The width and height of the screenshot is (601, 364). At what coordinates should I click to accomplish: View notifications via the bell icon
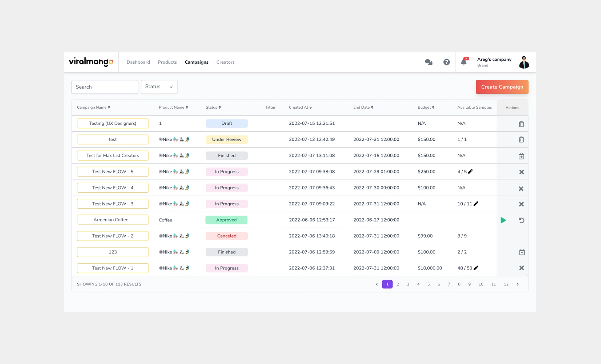[x=463, y=62]
